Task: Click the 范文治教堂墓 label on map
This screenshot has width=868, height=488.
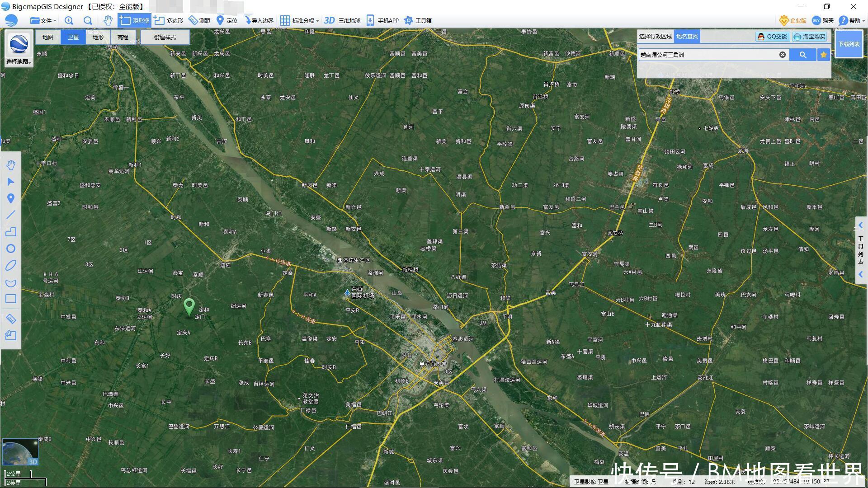Action: tap(311, 398)
